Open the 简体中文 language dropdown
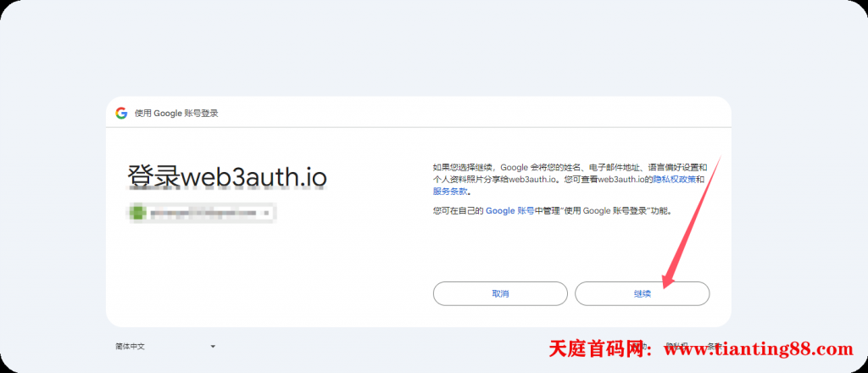The height and width of the screenshot is (373, 868). (x=165, y=347)
